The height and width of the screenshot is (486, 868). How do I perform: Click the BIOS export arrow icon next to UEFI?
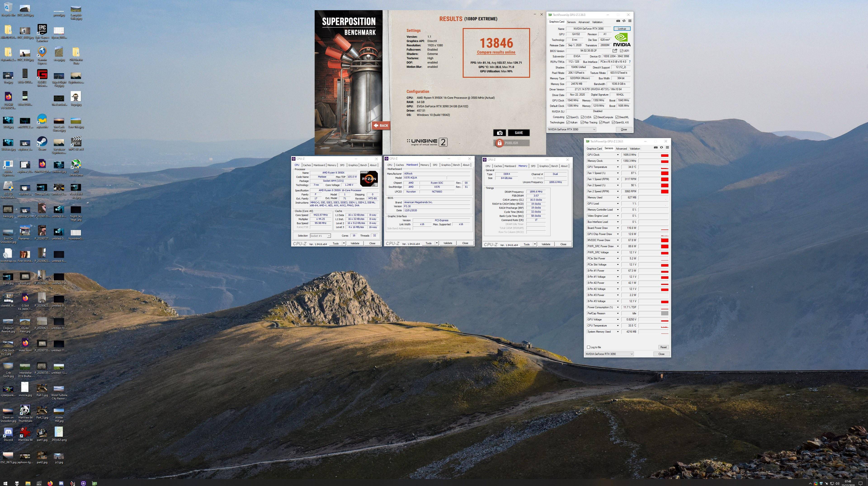(x=615, y=51)
